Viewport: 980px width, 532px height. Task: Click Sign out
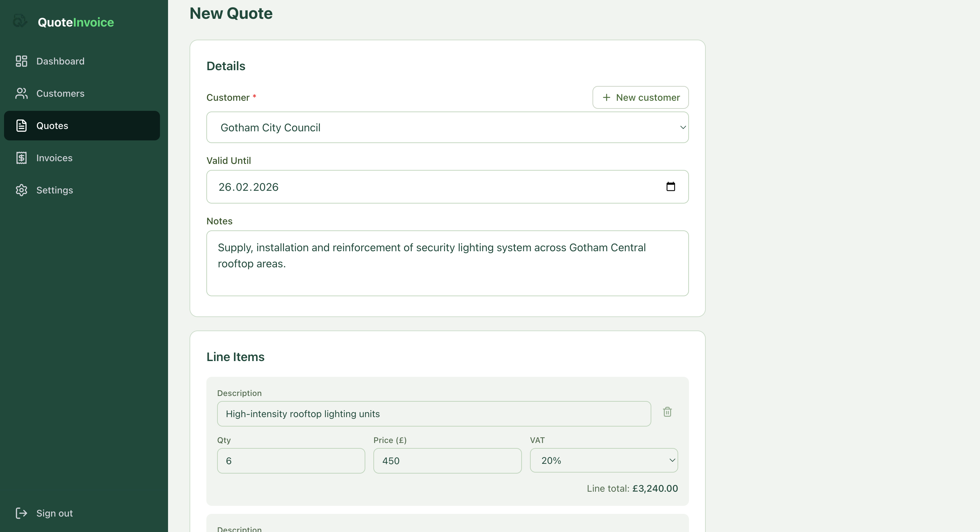coord(54,513)
